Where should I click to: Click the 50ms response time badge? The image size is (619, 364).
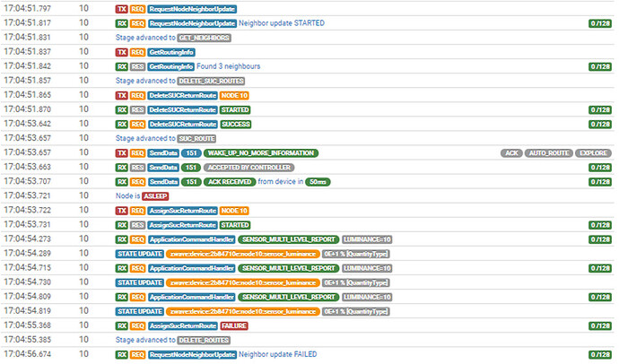[x=318, y=182]
